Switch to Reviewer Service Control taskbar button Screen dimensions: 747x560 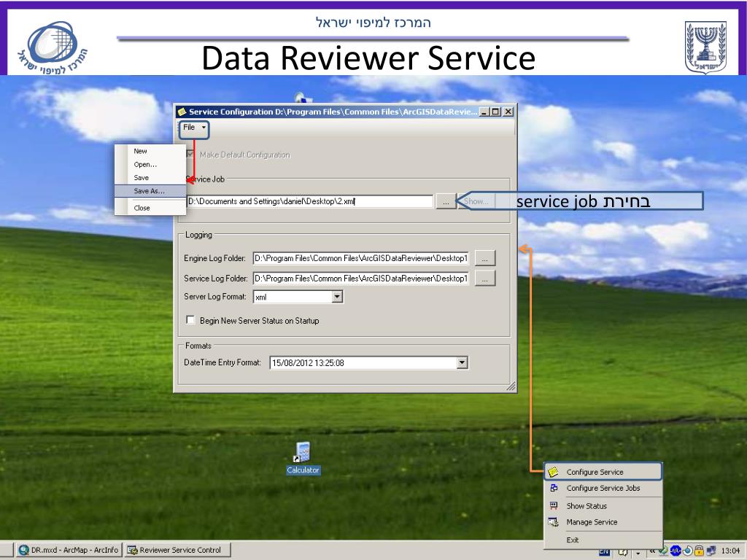pyautogui.click(x=178, y=550)
